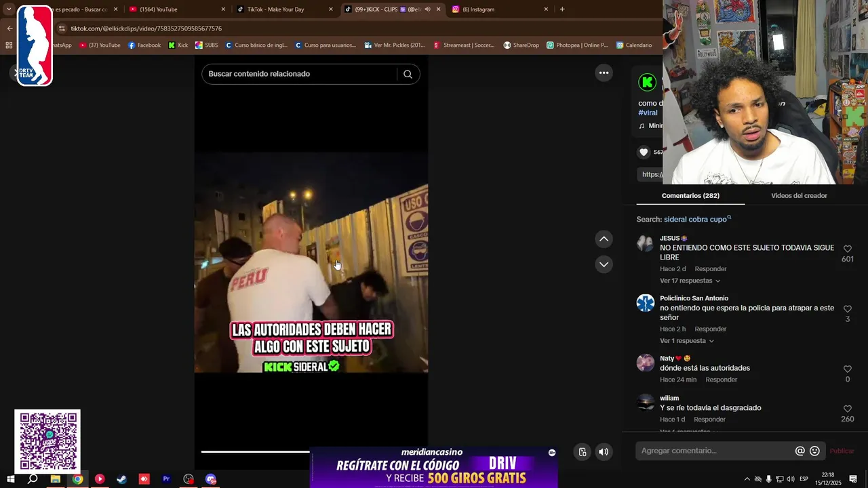Expand Ver 1 respuesta under Policlinico's comment
This screenshot has height=488, width=868.
click(x=686, y=341)
